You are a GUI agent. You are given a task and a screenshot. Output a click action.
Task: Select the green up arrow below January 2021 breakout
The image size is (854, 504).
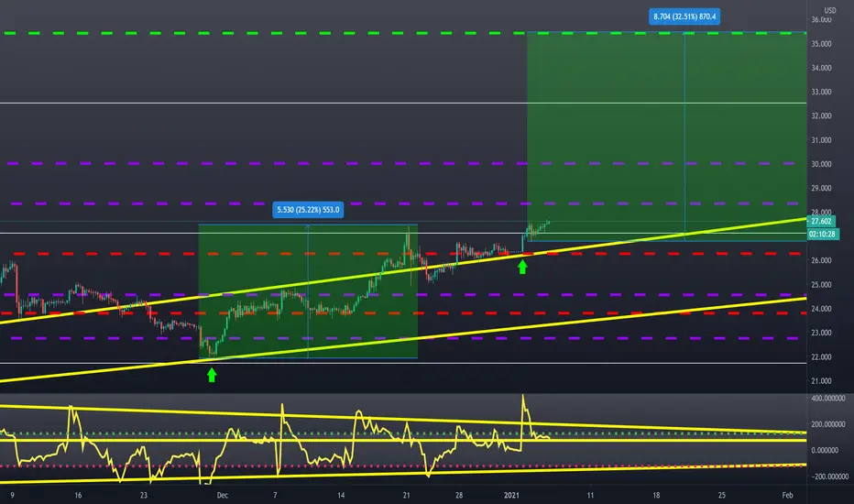522,267
